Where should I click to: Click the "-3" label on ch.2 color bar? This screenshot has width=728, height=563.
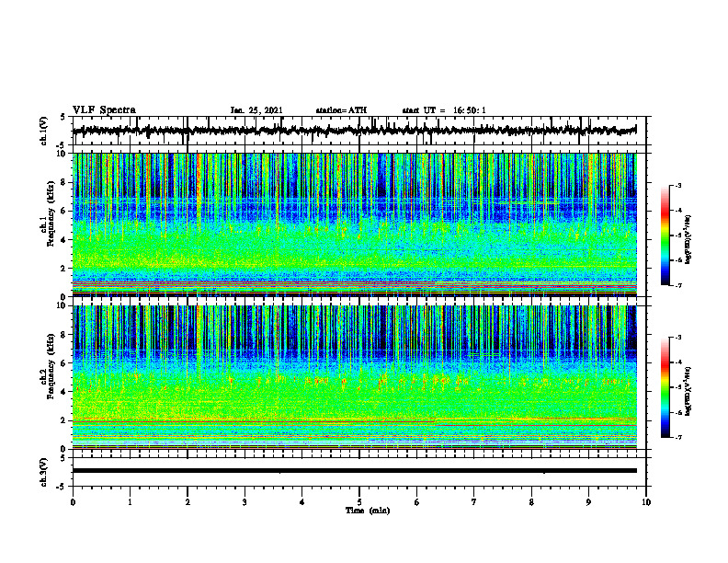point(678,338)
